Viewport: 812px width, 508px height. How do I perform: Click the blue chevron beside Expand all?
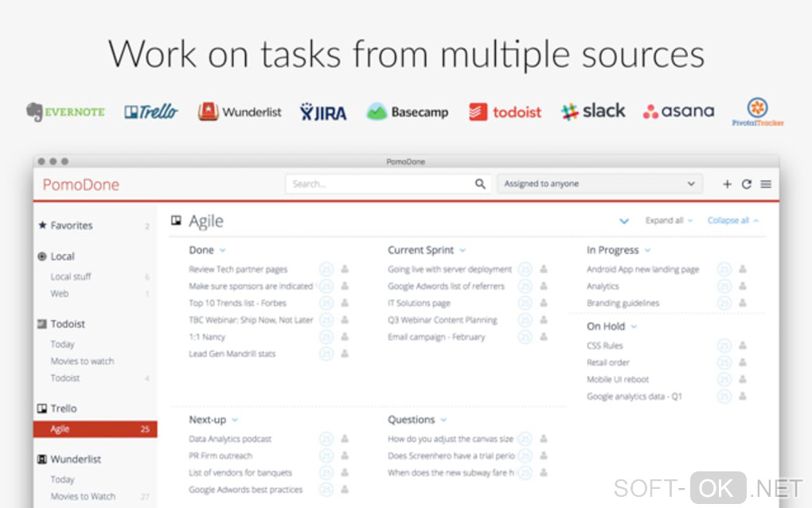tap(624, 221)
